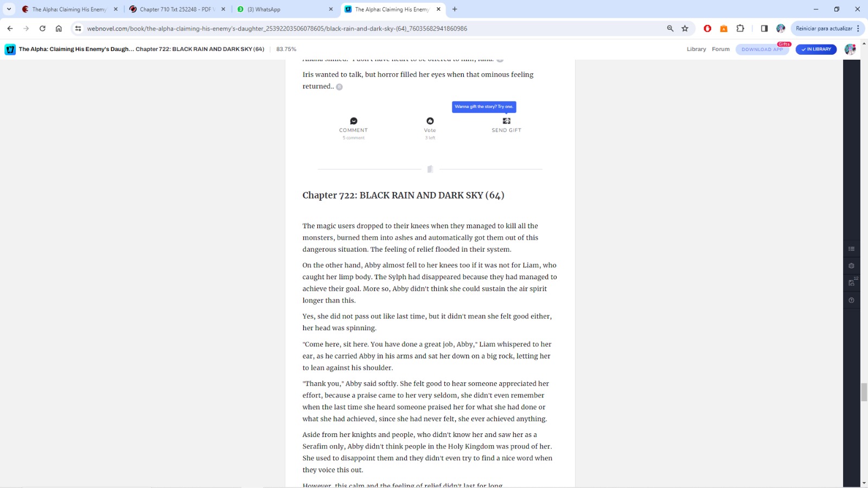The width and height of the screenshot is (868, 488).
Task: Open the browser Extensions puzzle icon
Action: (x=740, y=29)
